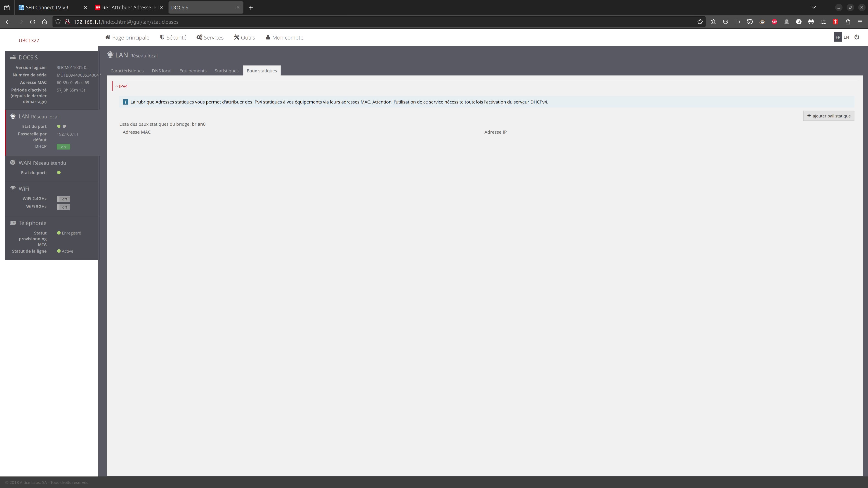Toggle the WiFi 2.4GHz off switch
The height and width of the screenshot is (488, 868).
(63, 199)
